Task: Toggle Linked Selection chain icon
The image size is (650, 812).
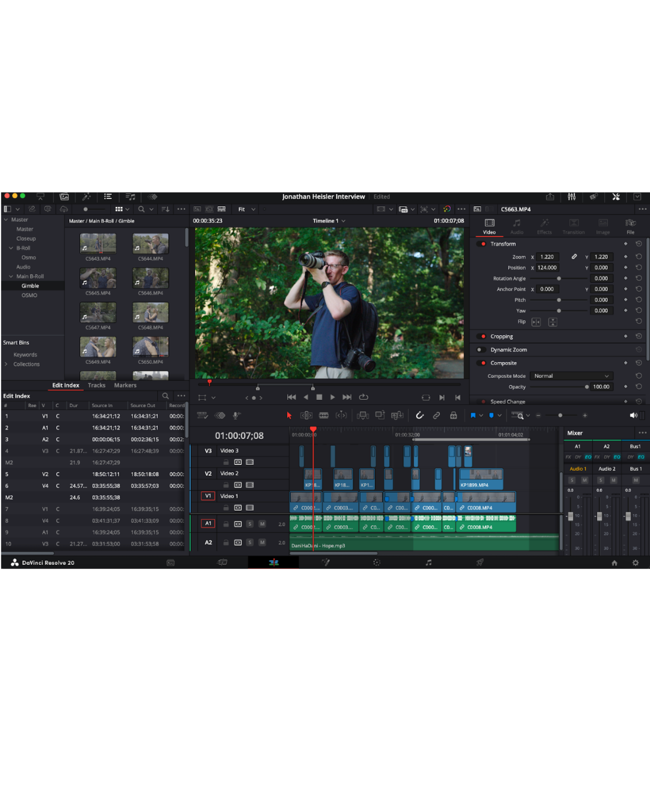Action: pyautogui.click(x=436, y=415)
